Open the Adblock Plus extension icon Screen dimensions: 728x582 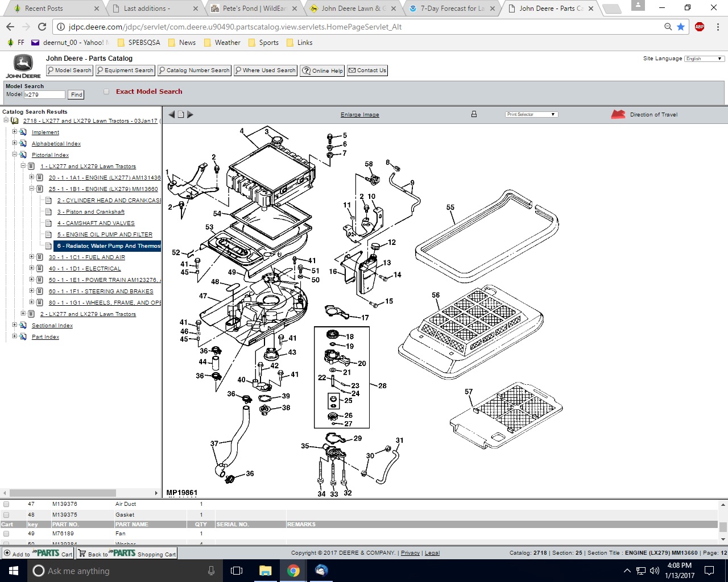[x=700, y=27]
